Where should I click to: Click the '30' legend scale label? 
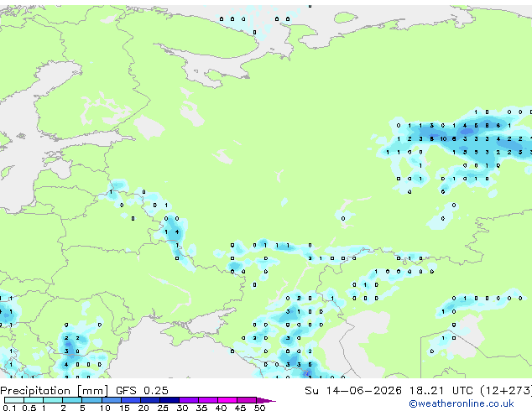tap(182, 408)
